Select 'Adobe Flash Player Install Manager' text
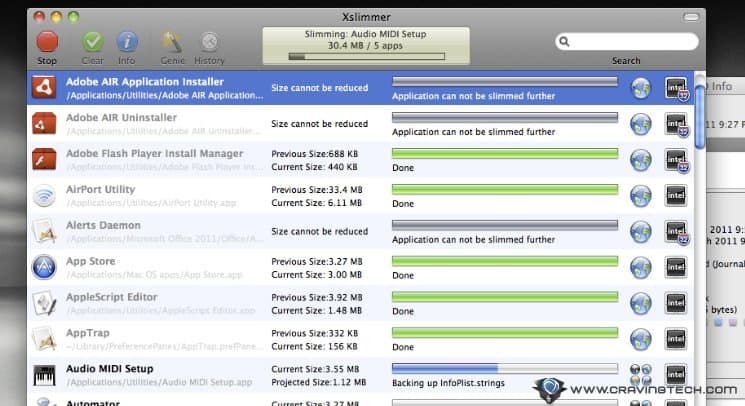The height and width of the screenshot is (406, 745). pyautogui.click(x=154, y=153)
